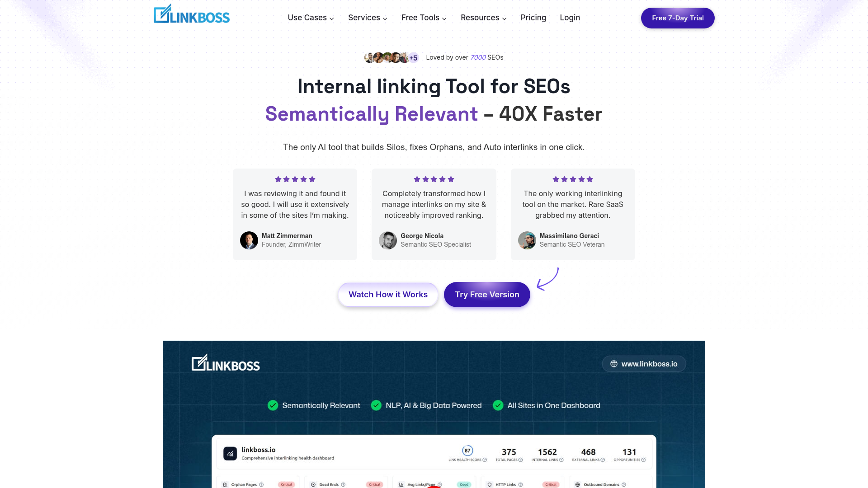
Task: Click the "Founder, ZimmWriter" subtitle
Action: point(292,244)
